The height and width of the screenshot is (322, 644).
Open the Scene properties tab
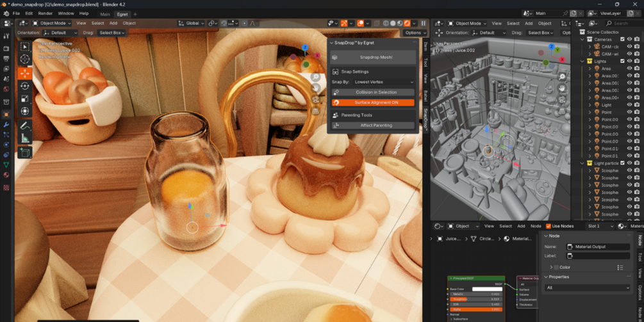(6, 79)
